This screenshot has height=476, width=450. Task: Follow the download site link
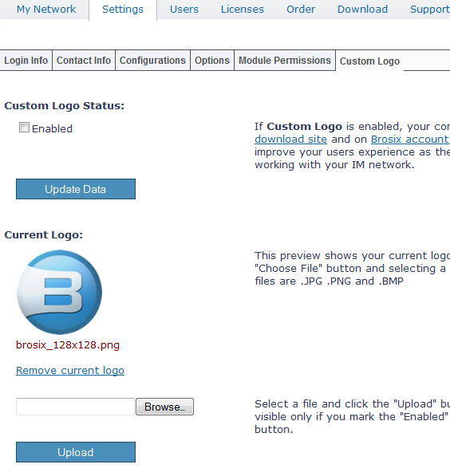(x=290, y=139)
